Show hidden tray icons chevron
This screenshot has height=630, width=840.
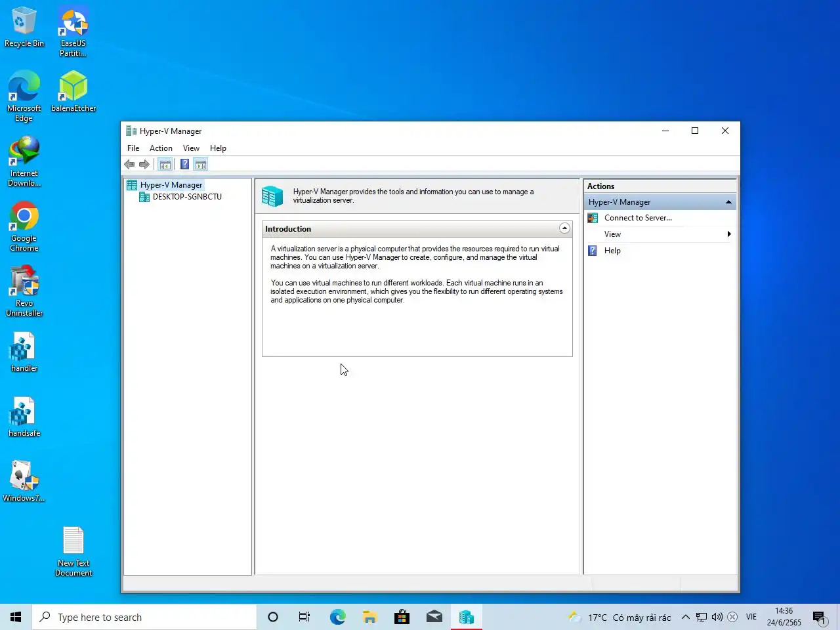pos(686,617)
